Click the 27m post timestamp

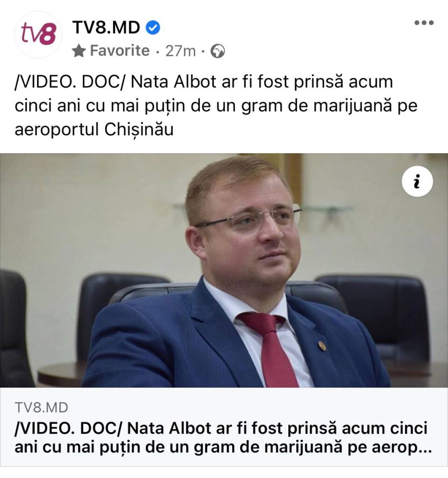[x=180, y=51]
